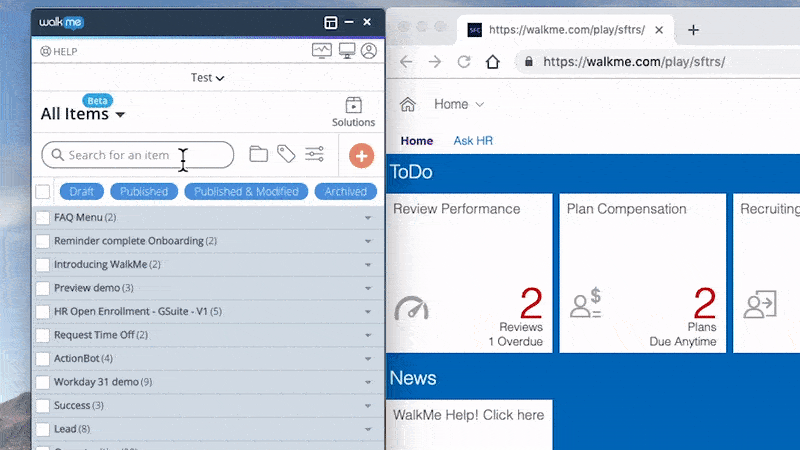The image size is (800, 450).
Task: Select the FAQ Menu (2) row text
Action: click(x=85, y=217)
